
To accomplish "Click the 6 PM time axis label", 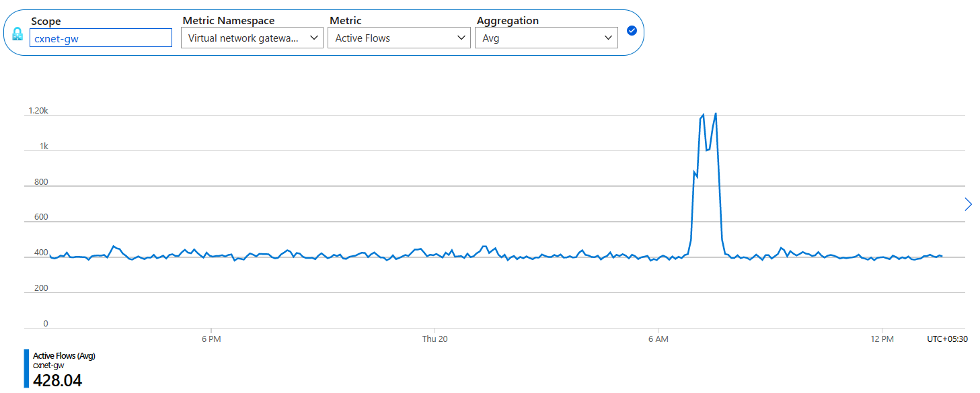I will [211, 339].
